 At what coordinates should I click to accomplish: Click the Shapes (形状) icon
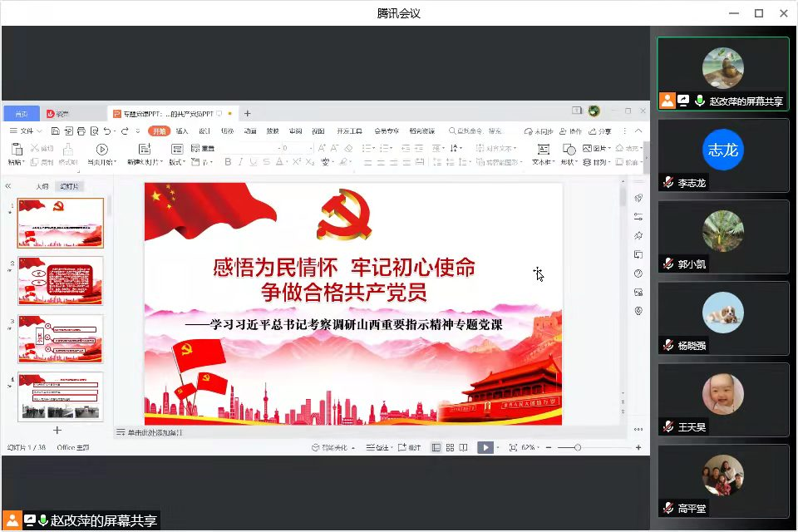point(569,150)
